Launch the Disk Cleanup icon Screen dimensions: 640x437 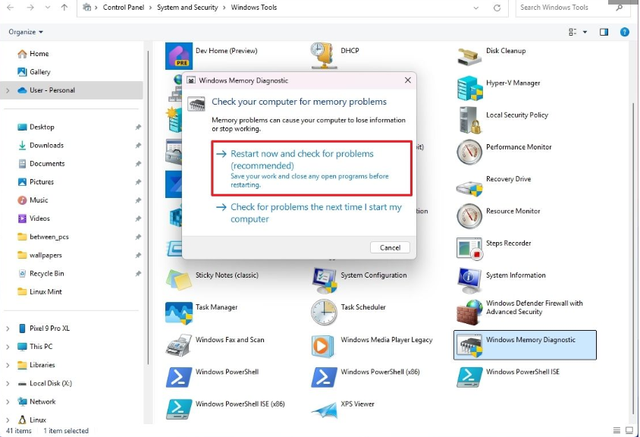(x=469, y=56)
